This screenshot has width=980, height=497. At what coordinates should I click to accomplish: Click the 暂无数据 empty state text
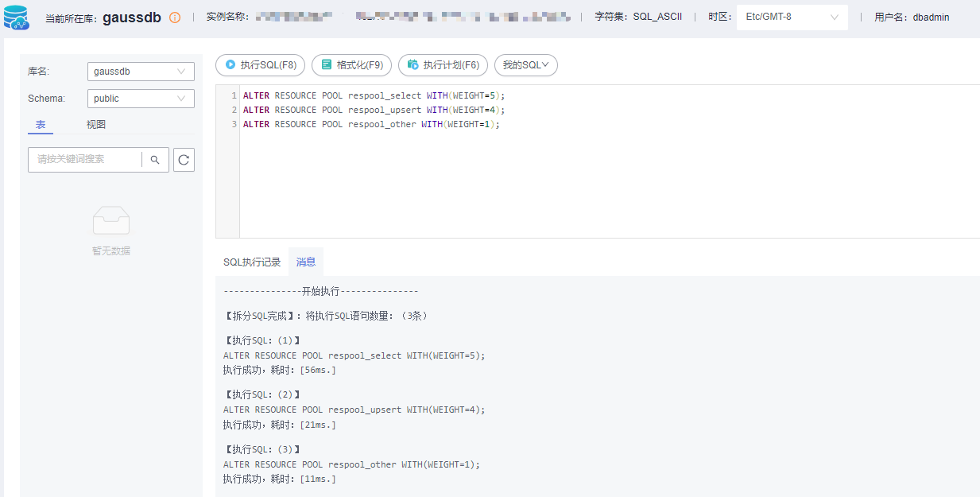(x=111, y=250)
